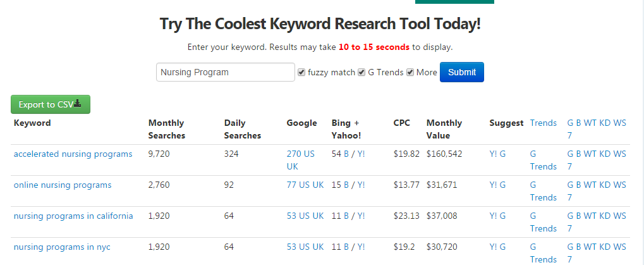
Task: Submit the keyword search
Action: [x=461, y=72]
